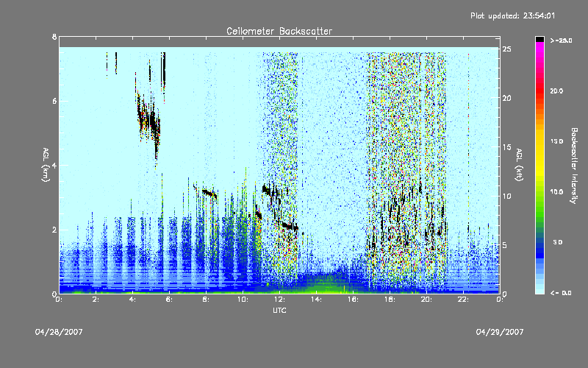Click the 8 tick on km axis
The height and width of the screenshot is (368, 588).
pos(54,37)
